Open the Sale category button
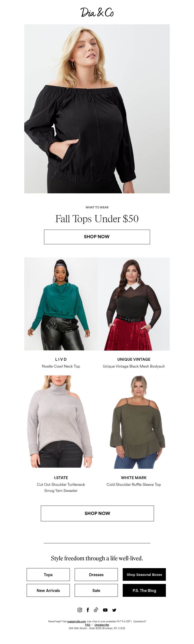This screenshot has width=194, height=644. (96, 590)
